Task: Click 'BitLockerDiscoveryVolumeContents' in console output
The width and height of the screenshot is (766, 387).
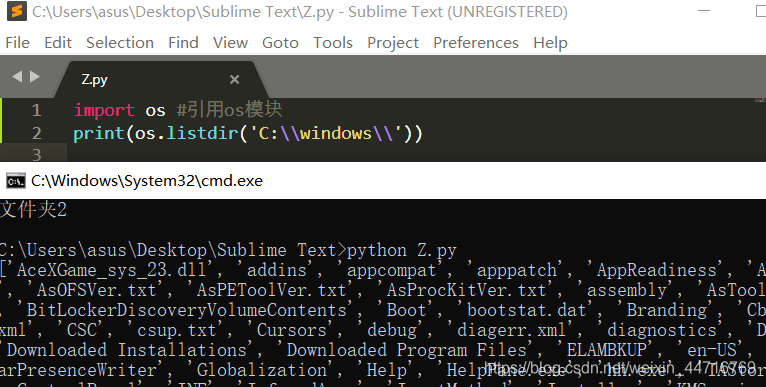Action: (x=186, y=310)
